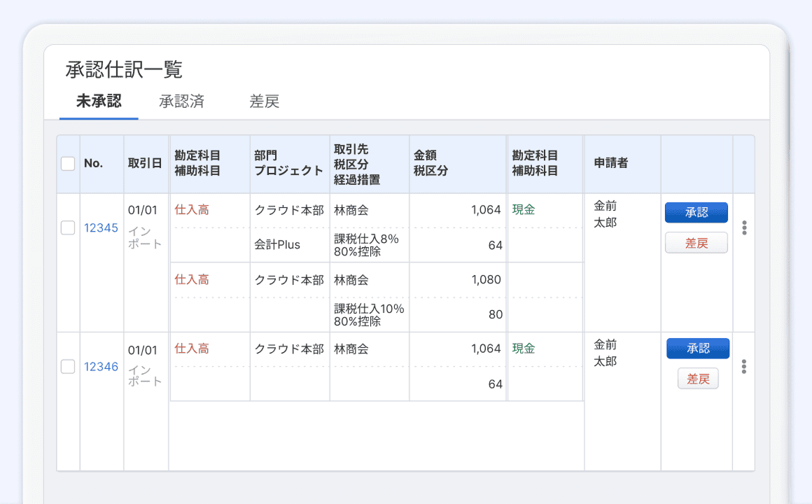The width and height of the screenshot is (812, 504).
Task: Click the 申請者 column header
Action: [611, 164]
